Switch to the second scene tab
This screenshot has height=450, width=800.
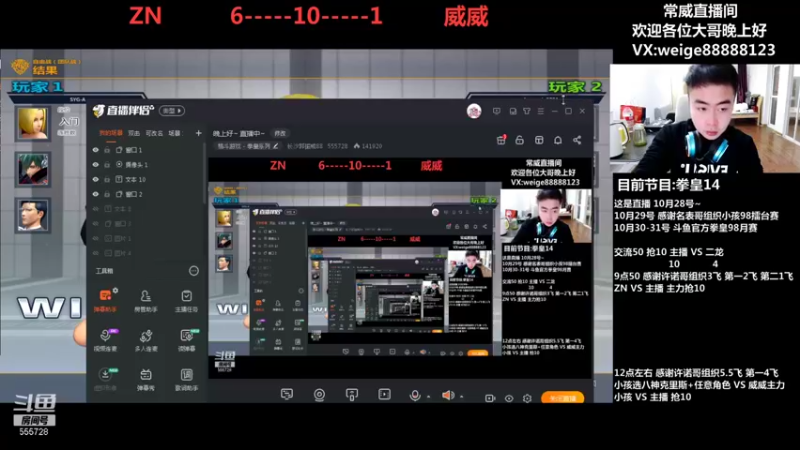pyautogui.click(x=134, y=133)
